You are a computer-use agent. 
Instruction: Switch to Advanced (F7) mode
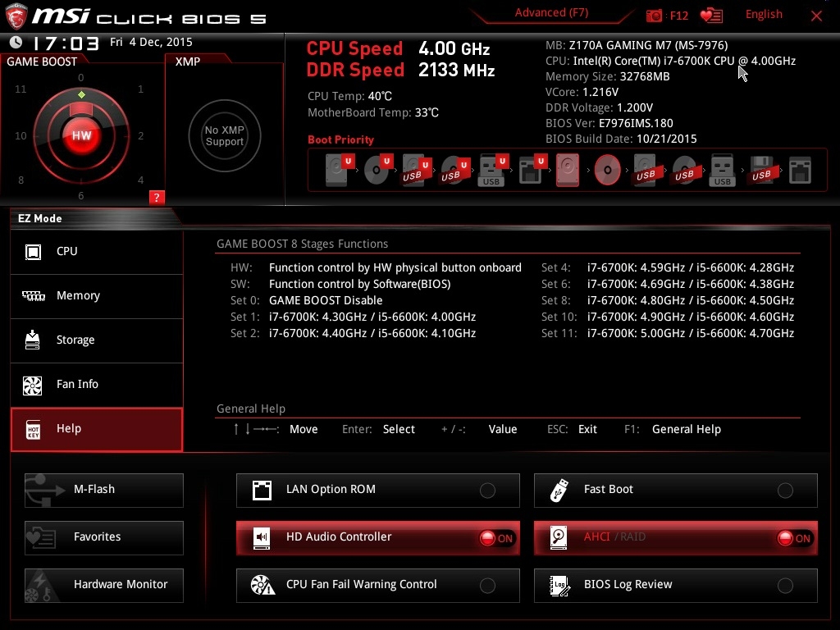click(552, 13)
